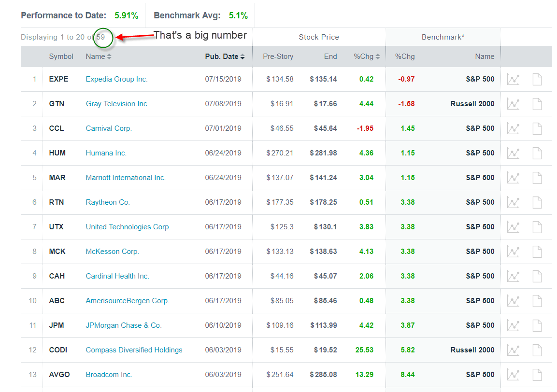This screenshot has height=392, width=557.
Task: Click chart icon in Raytheon Co. row
Action: click(x=513, y=202)
